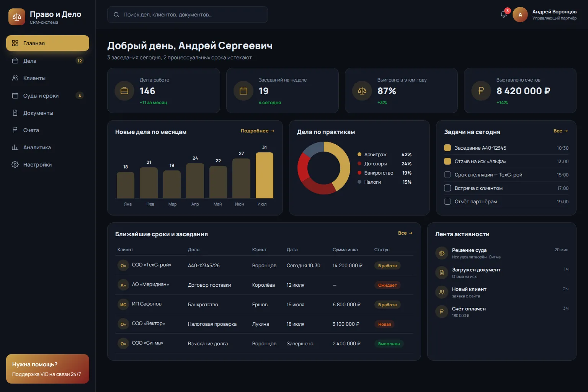588x392 pixels.
Task: Uncheck the Заседание А40-12345 task
Action: [x=447, y=148]
